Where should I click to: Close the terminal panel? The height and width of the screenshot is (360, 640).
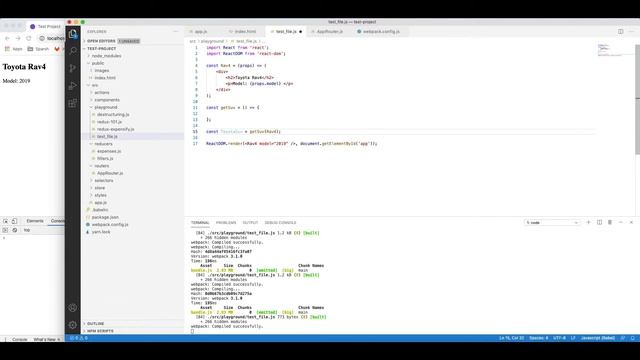pos(631,222)
